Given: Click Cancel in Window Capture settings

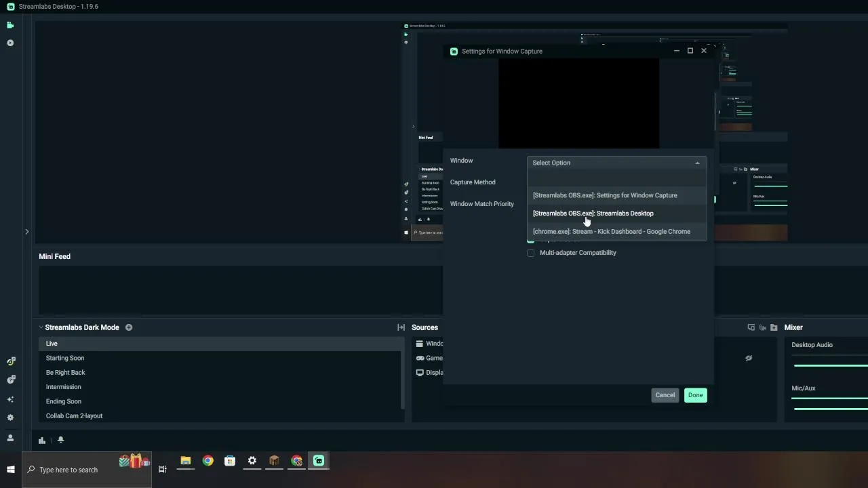Looking at the screenshot, I should click(665, 395).
